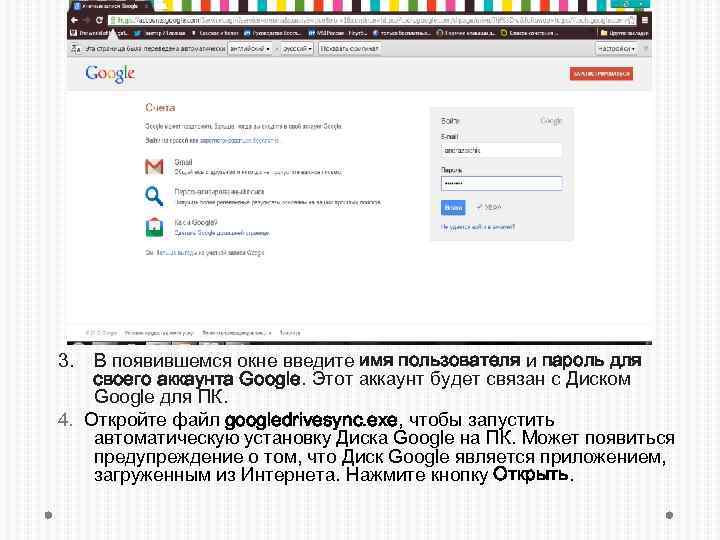Open the other bookmarks folder

click(x=624, y=33)
